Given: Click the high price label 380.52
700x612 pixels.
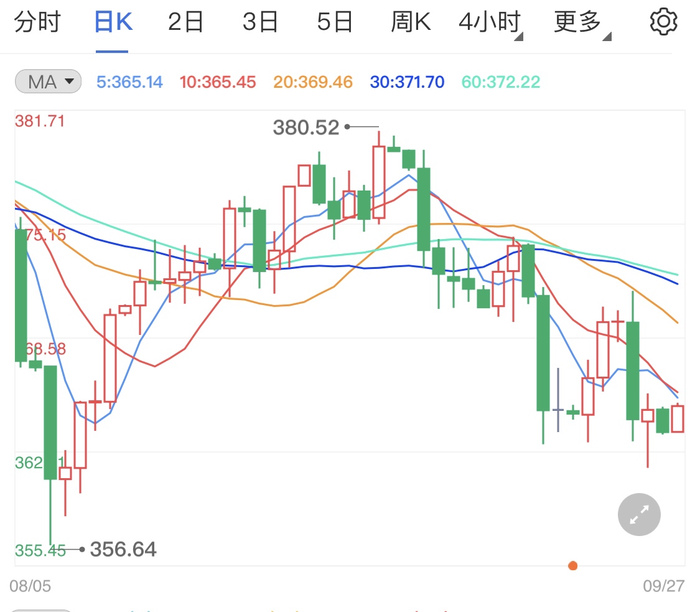Looking at the screenshot, I should click(306, 127).
